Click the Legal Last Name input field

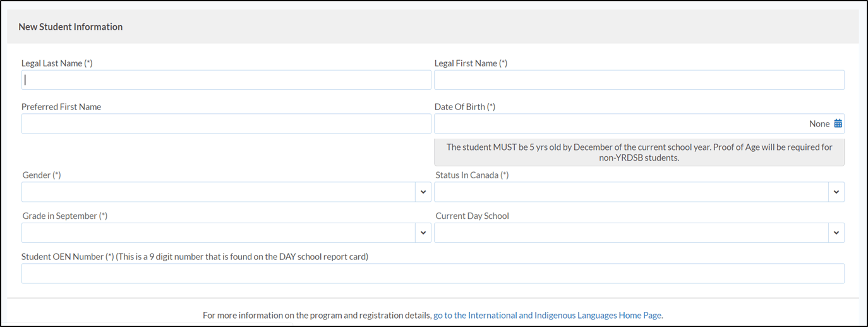coord(226,80)
